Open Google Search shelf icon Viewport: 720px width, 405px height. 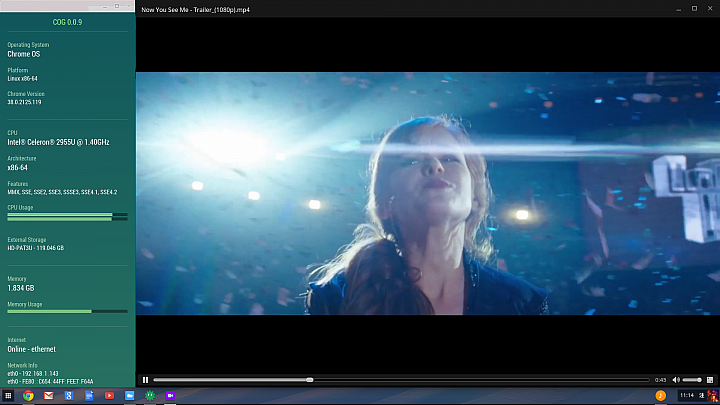click(69, 395)
